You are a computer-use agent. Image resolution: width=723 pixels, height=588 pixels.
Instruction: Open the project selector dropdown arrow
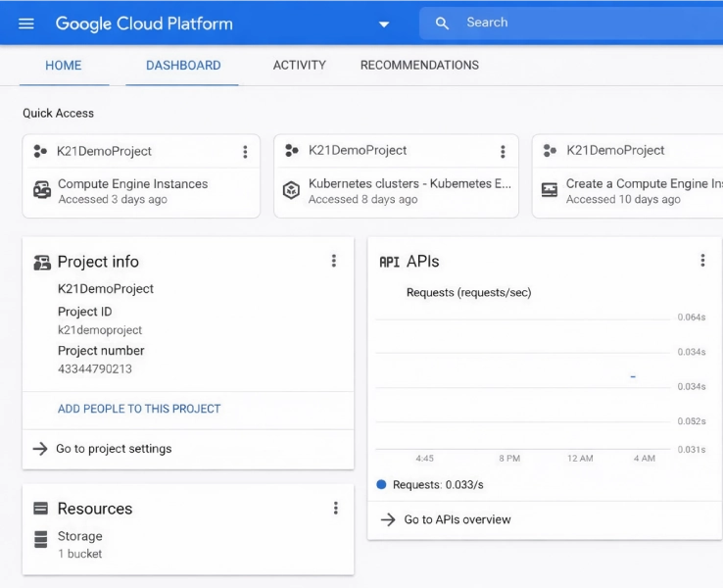pyautogui.click(x=384, y=24)
